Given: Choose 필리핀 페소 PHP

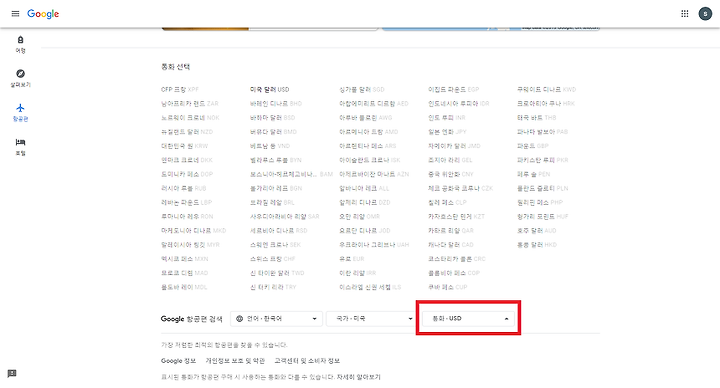Looking at the screenshot, I should pyautogui.click(x=540, y=202).
